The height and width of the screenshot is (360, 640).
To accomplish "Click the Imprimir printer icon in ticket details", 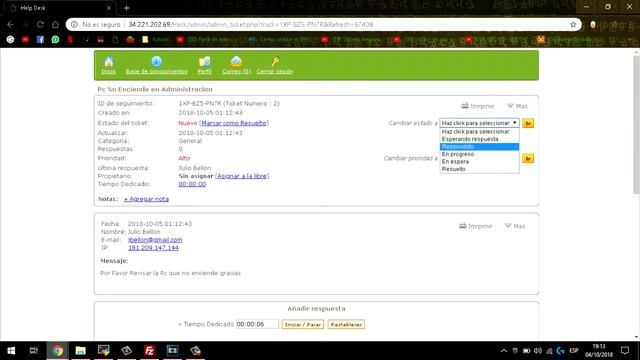I will point(465,106).
